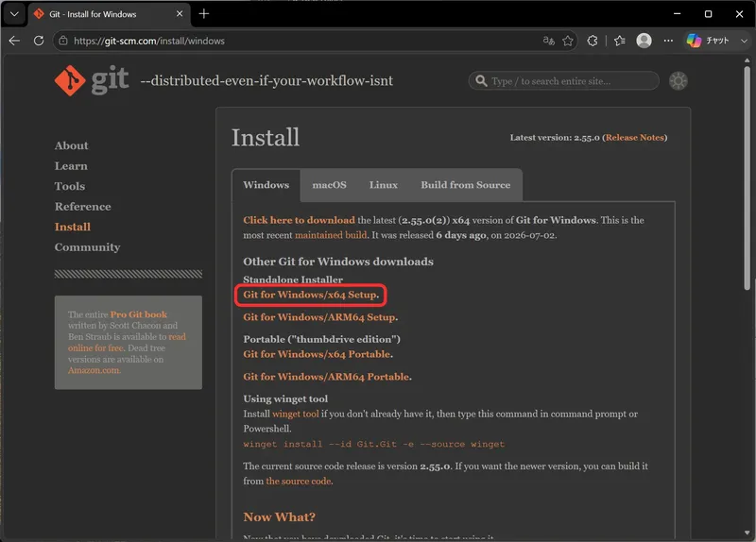756x542 pixels.
Task: Click the translate page icon
Action: tap(549, 41)
